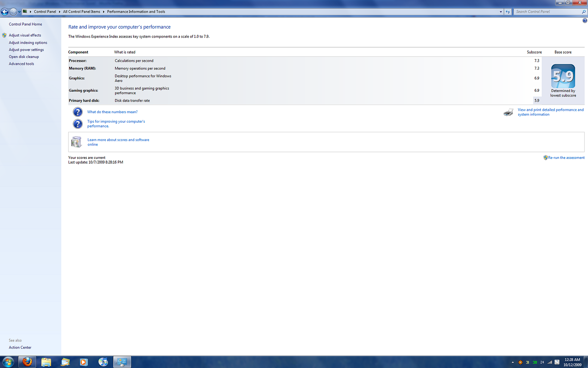Open the recent pages dropdown arrow
Screen dimensions: 588x368
point(19,12)
